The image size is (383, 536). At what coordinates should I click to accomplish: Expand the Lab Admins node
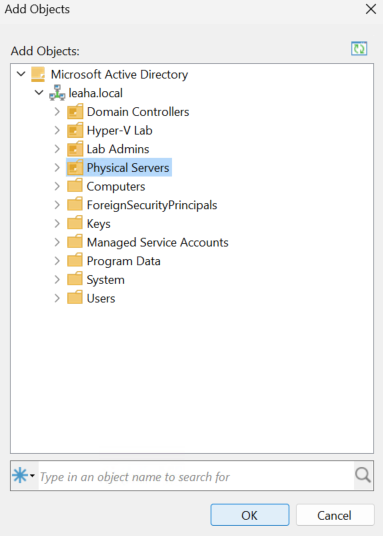[x=57, y=149]
